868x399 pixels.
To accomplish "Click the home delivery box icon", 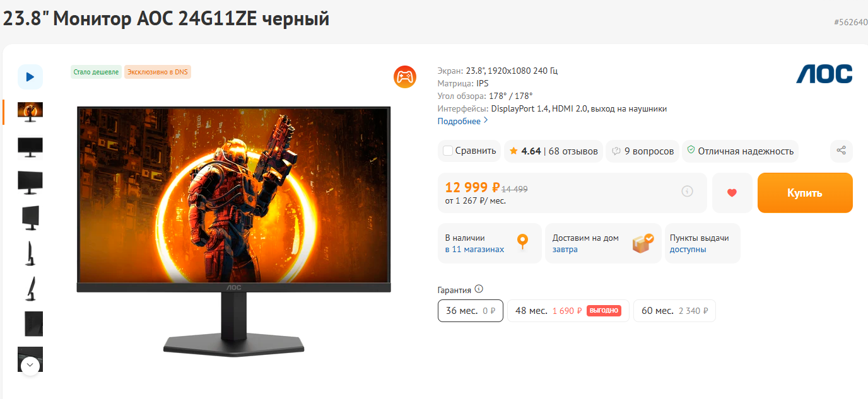I will [x=643, y=243].
